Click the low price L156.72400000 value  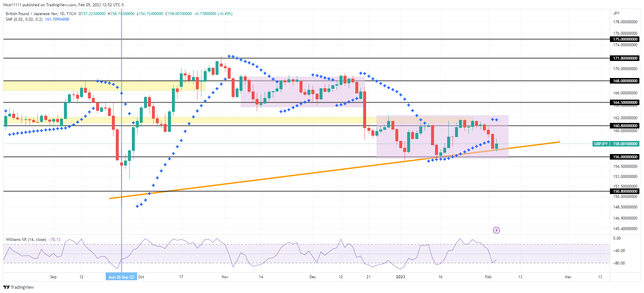pos(150,14)
